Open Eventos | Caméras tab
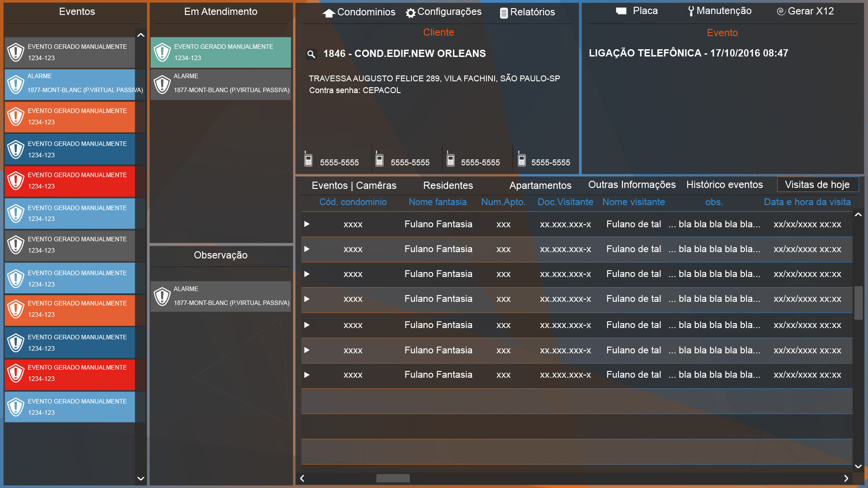The height and width of the screenshot is (488, 868). 354,185
